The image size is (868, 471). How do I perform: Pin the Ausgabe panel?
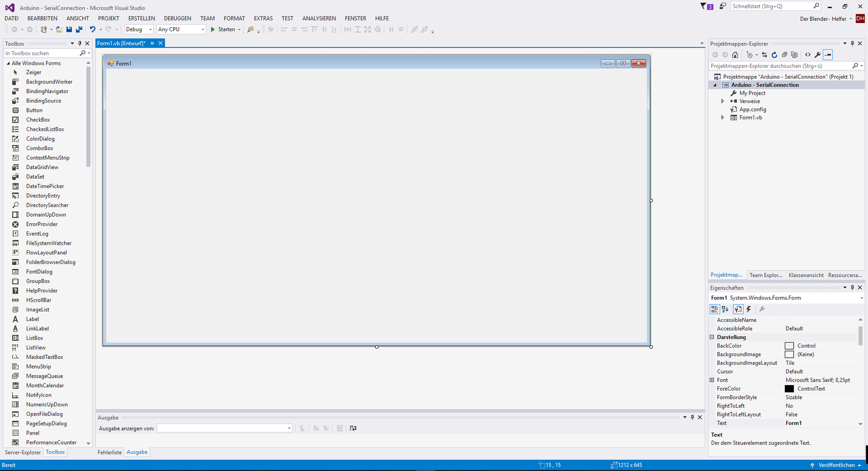coord(692,417)
